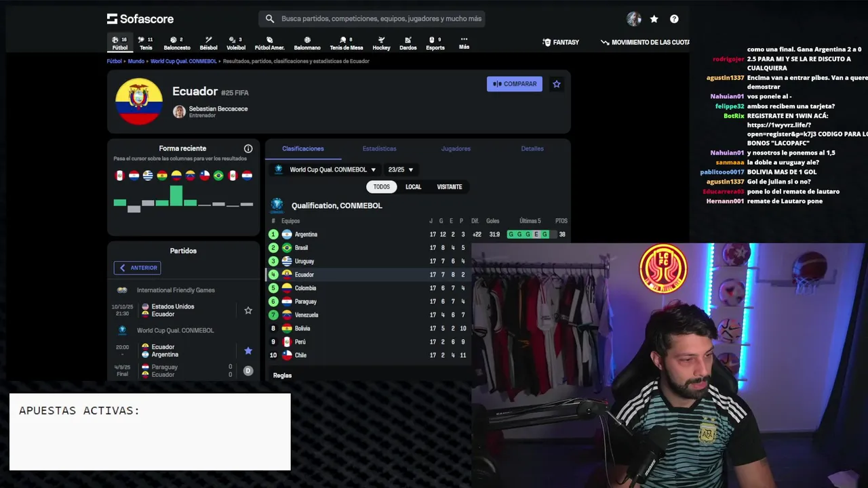Screen dimensions: 868x488
Task: Go to previous matches with Anterior
Action: coord(138,268)
